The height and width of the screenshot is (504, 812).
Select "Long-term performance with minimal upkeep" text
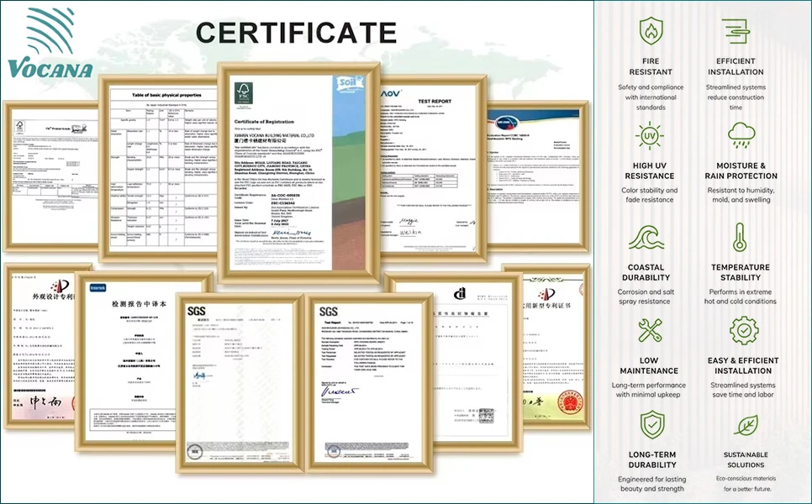tap(649, 390)
